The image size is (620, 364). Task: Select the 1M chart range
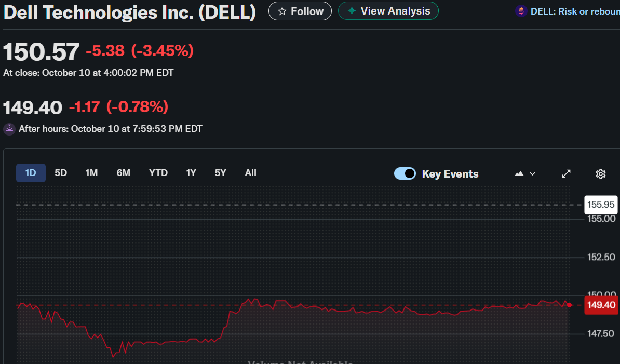point(91,173)
